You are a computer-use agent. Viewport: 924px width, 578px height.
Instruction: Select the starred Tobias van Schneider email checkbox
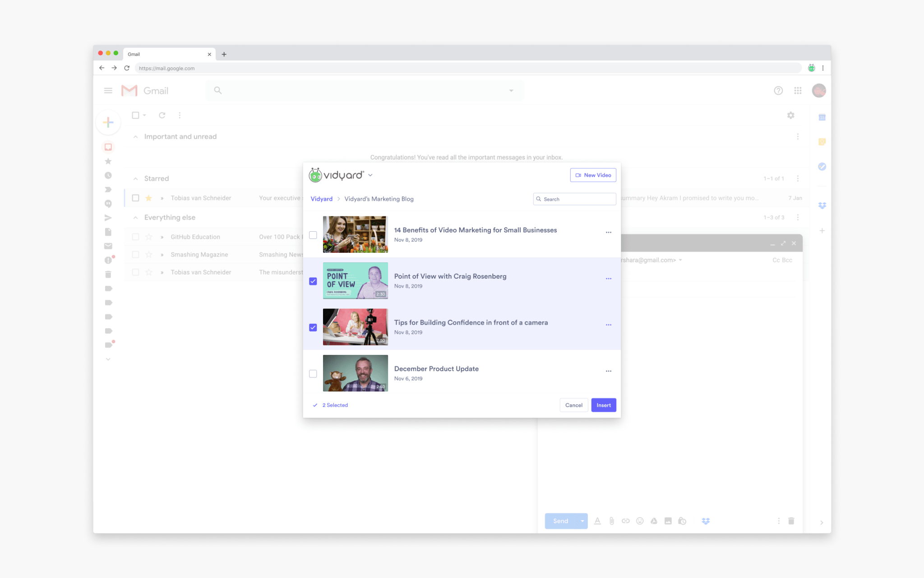point(135,198)
